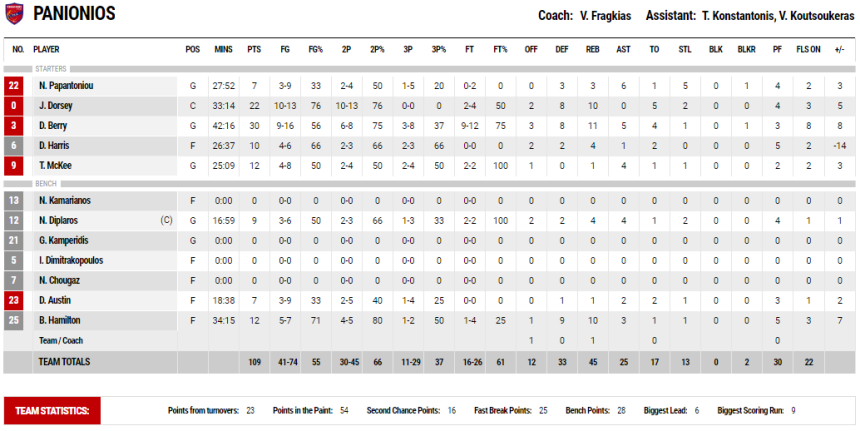
Task: Click the number 23 badge for Austin
Action: tap(14, 300)
